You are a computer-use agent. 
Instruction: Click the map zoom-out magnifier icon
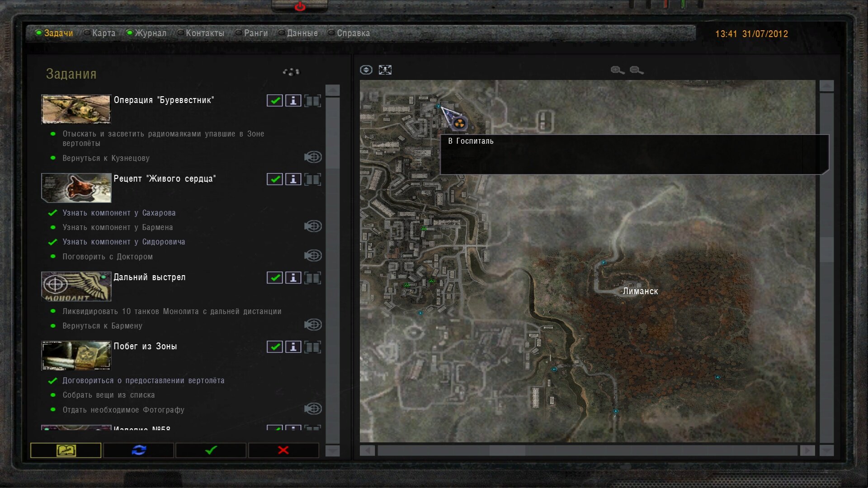click(x=636, y=70)
